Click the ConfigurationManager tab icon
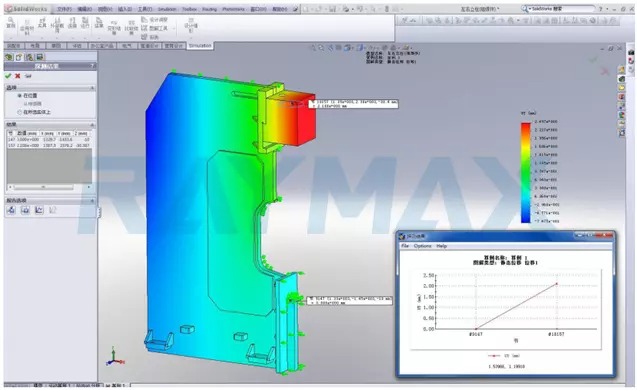Image resolution: width=637 pixels, height=390 pixels. pyautogui.click(x=29, y=57)
